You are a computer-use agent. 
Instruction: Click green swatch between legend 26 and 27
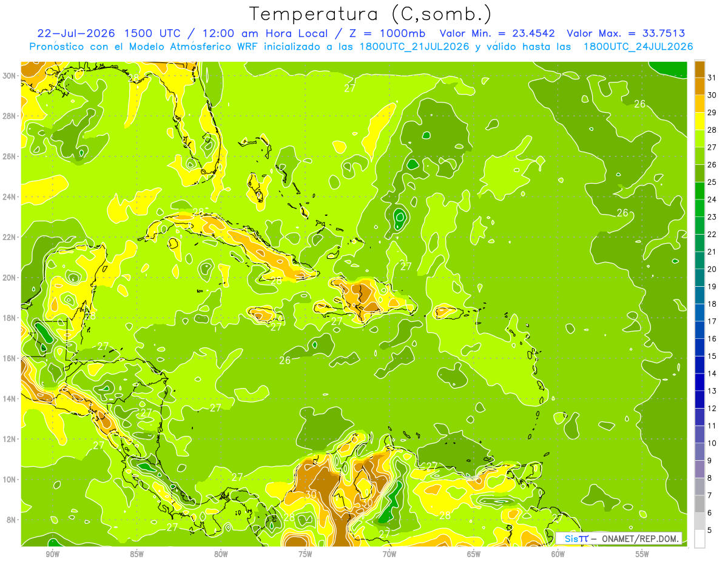pos(699,156)
